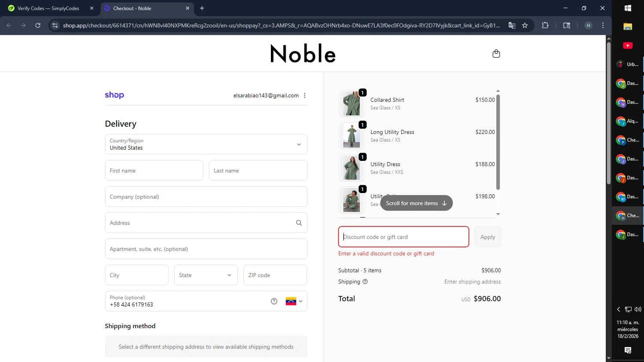Screen dimensions: 644x362
Task: Open Chrome profile H avatar
Action: tap(588, 25)
